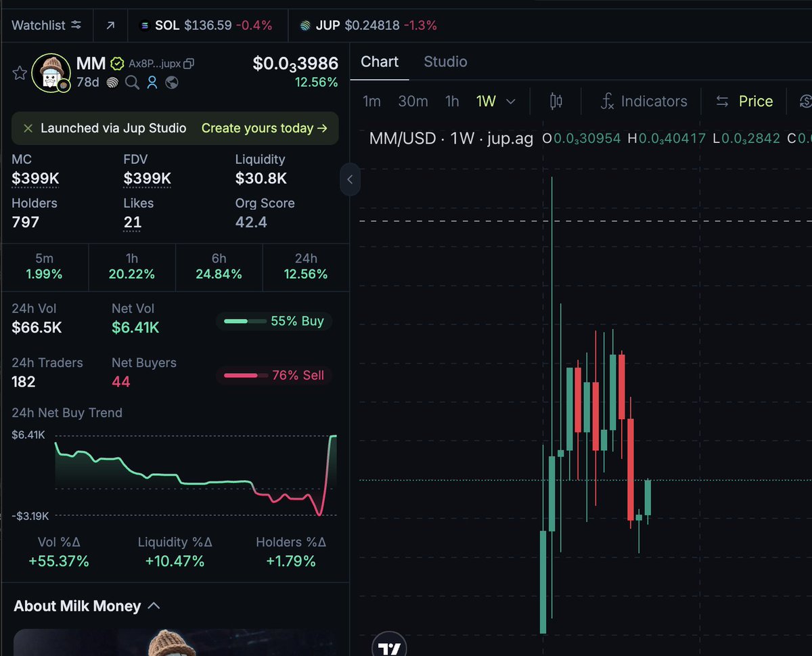The width and height of the screenshot is (812, 656).
Task: Toggle the 24h percentage timeframe
Action: click(305, 267)
